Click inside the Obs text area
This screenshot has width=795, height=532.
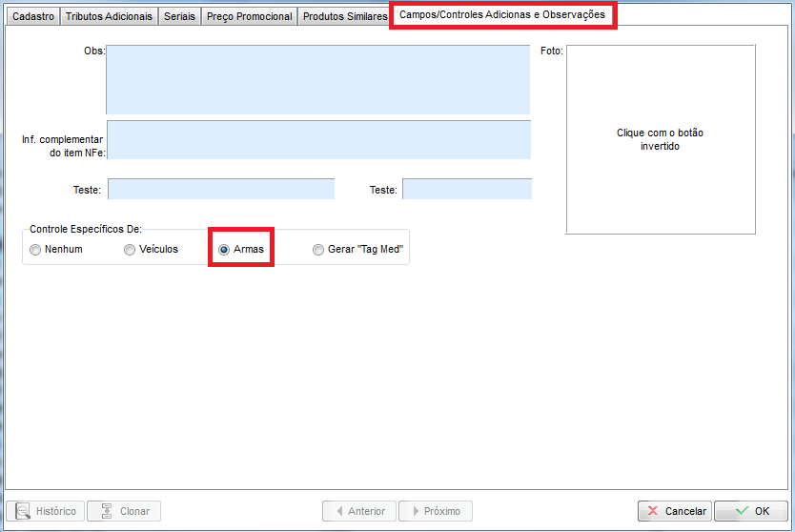click(x=317, y=80)
